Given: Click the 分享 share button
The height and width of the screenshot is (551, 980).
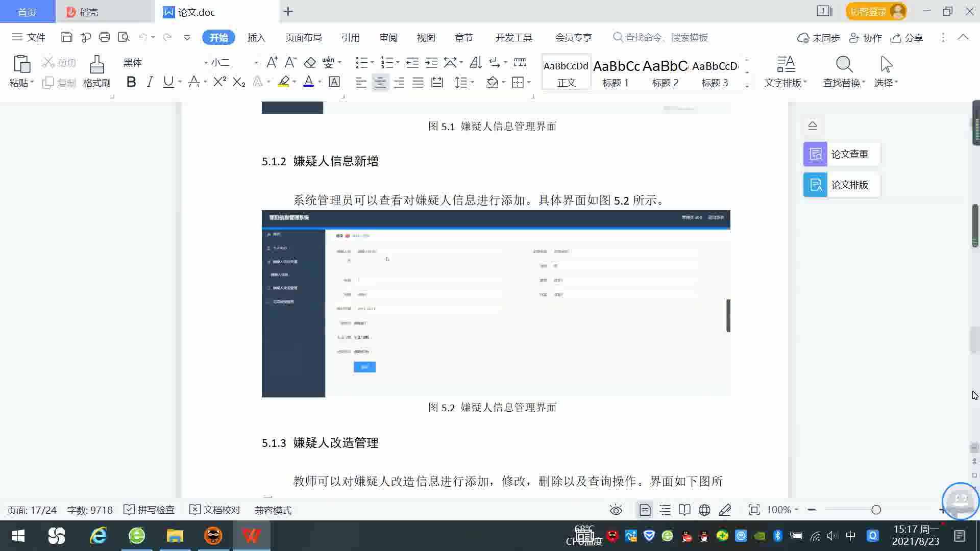Looking at the screenshot, I should coord(907,38).
